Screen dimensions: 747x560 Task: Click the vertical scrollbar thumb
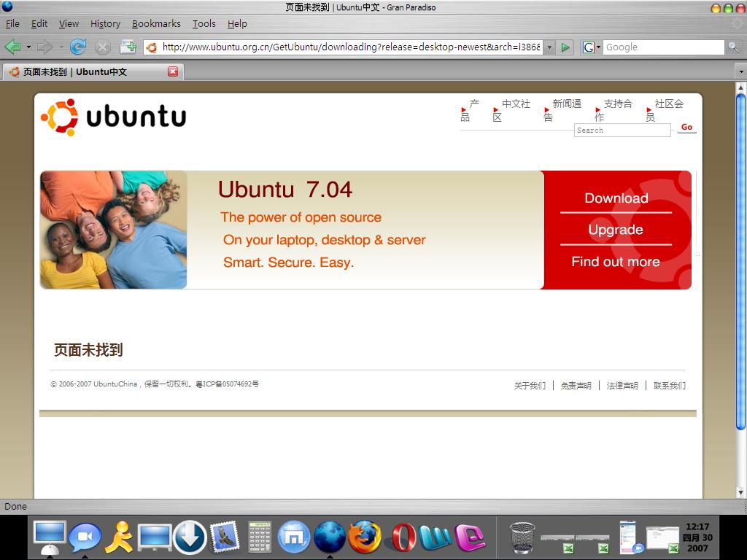coord(740,262)
